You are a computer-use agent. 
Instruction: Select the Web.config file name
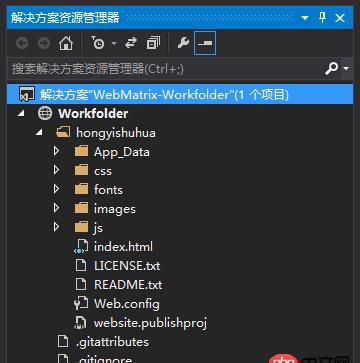tap(127, 304)
